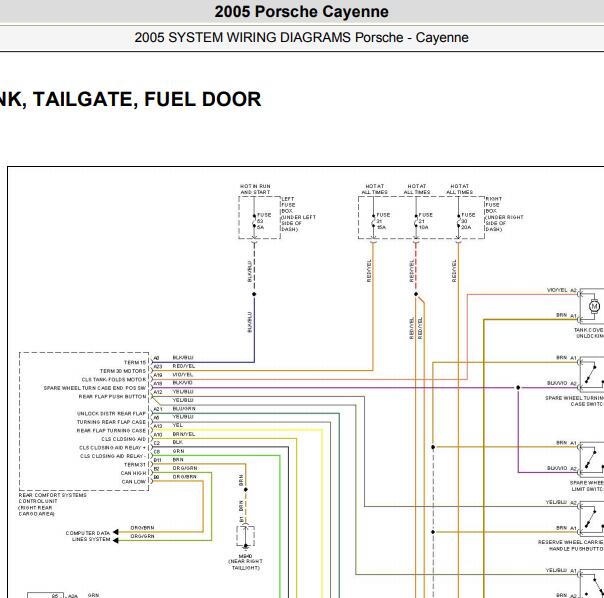Click the 15A fuse in the right fuse box
604x598 pixels.
373,221
